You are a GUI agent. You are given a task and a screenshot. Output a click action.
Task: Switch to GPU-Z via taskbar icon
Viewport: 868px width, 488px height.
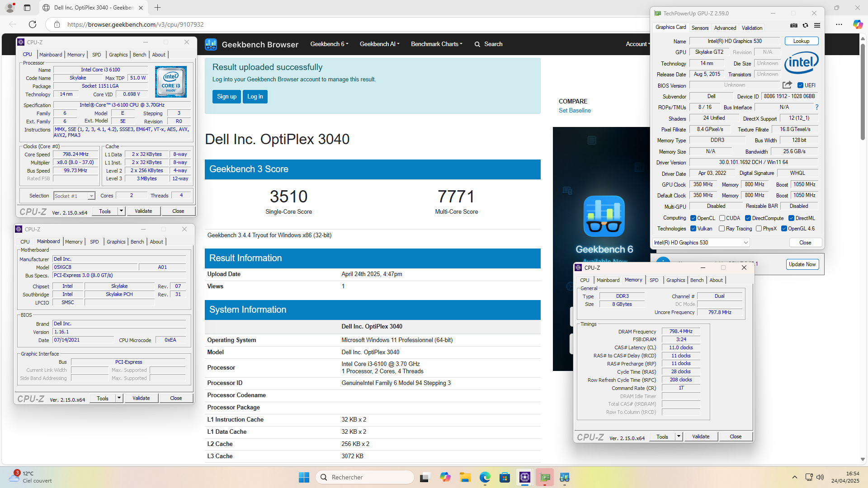[545, 477]
